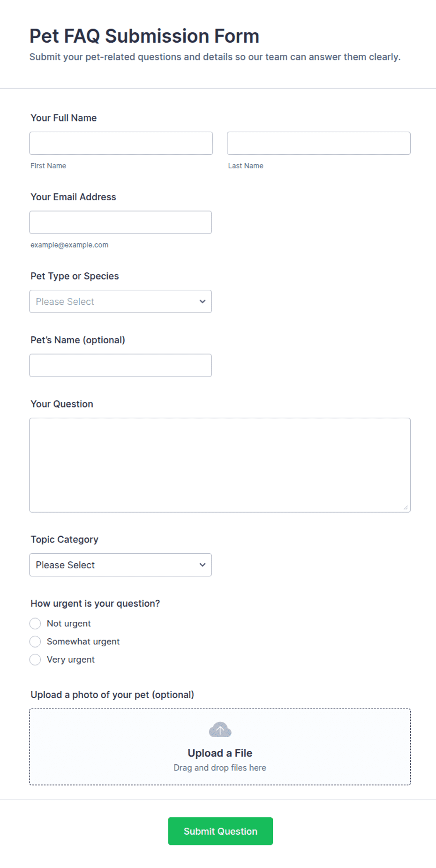Select the Email Address text box

point(120,222)
